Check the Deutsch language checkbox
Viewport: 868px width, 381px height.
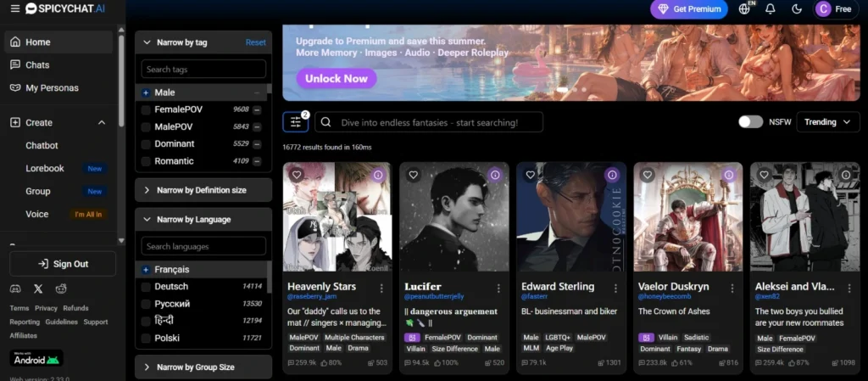[146, 287]
